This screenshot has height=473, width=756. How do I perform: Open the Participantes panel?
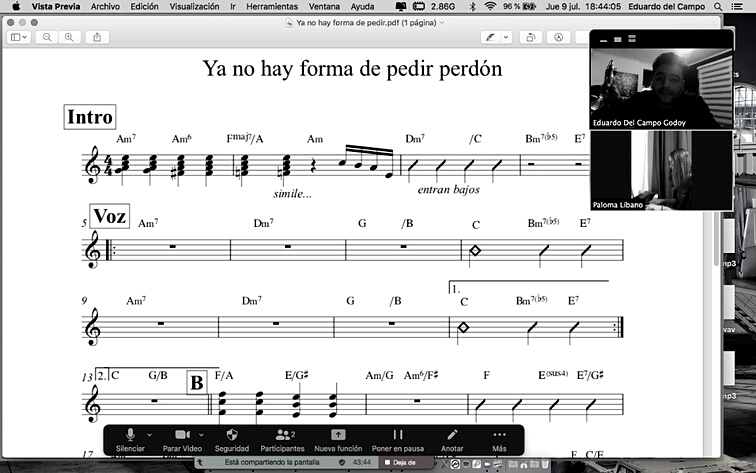283,440
